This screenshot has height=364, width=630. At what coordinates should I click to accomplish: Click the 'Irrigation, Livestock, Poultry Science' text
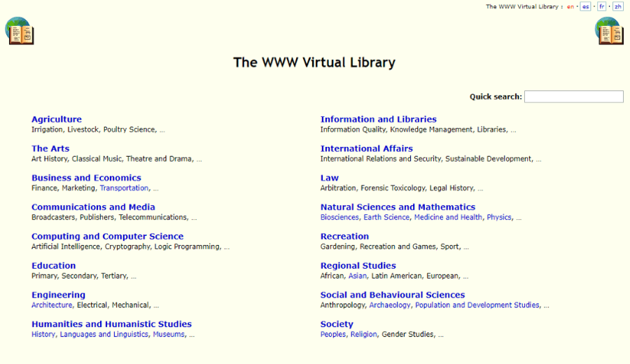[93, 129]
